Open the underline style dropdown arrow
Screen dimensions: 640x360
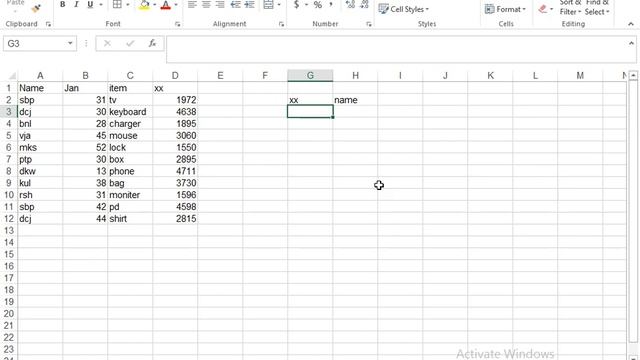[100, 5]
